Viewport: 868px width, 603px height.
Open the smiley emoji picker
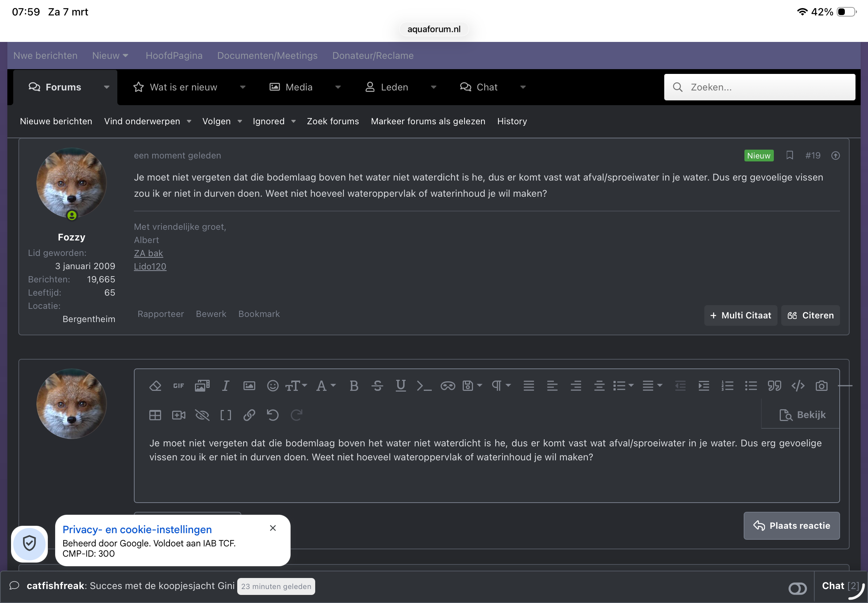pos(273,386)
